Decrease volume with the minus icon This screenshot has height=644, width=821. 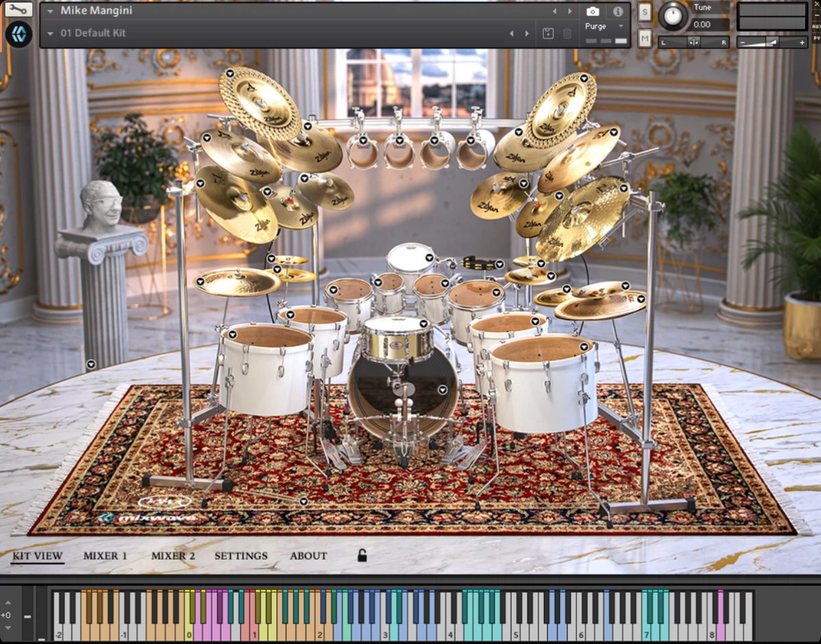(744, 42)
